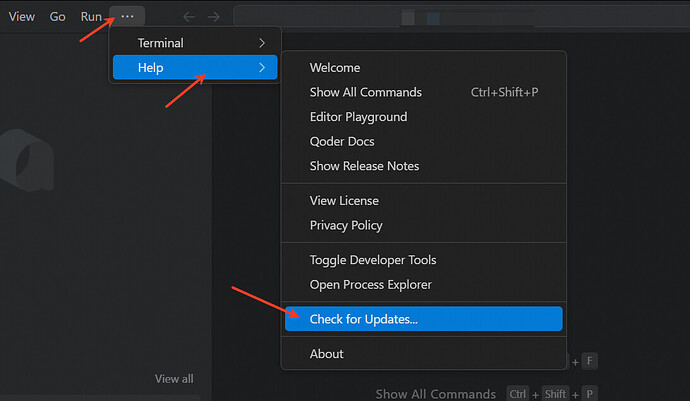
Task: Click View License
Action: [344, 201]
